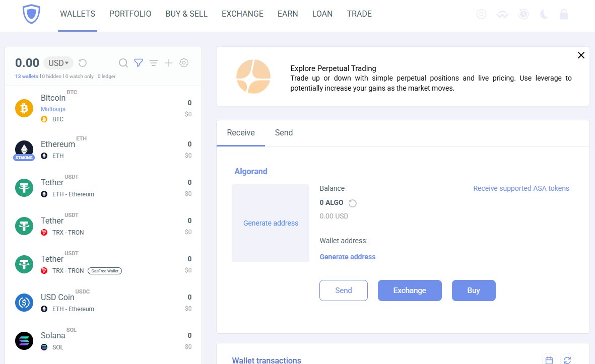Toggle dark mode moon icon

pos(544,15)
